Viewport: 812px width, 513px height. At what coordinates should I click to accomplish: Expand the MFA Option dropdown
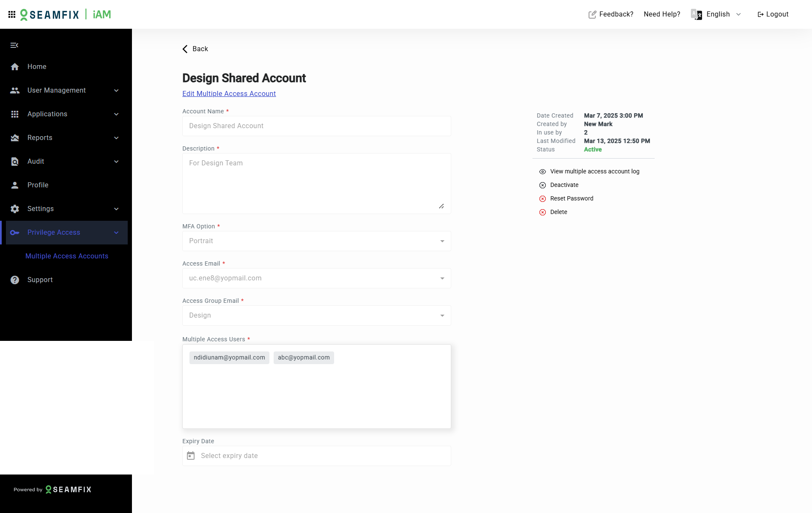(442, 241)
